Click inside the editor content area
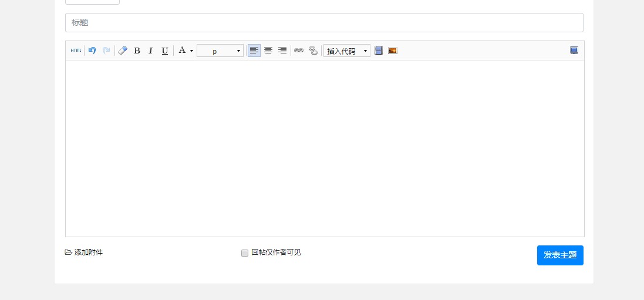 coord(325,149)
